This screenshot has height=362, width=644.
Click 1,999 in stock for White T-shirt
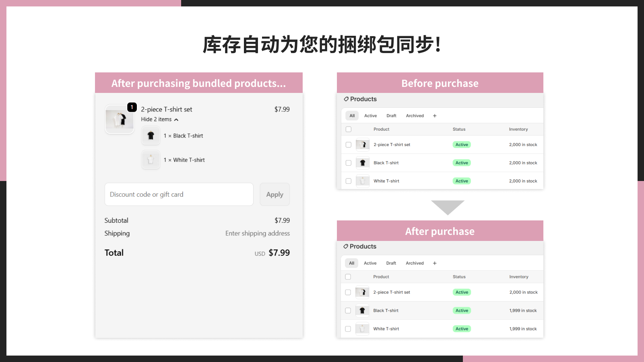(523, 329)
